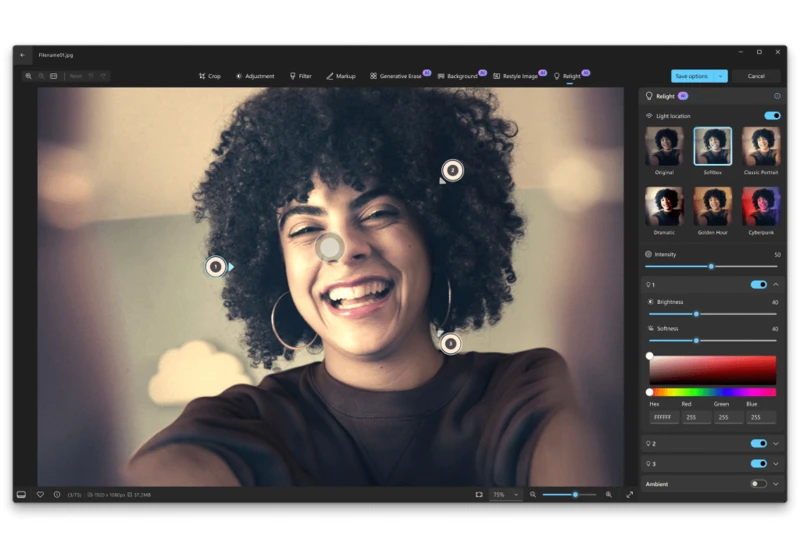Click the fit-to-window icon beside the 75% box
The image size is (800, 560).
479,495
